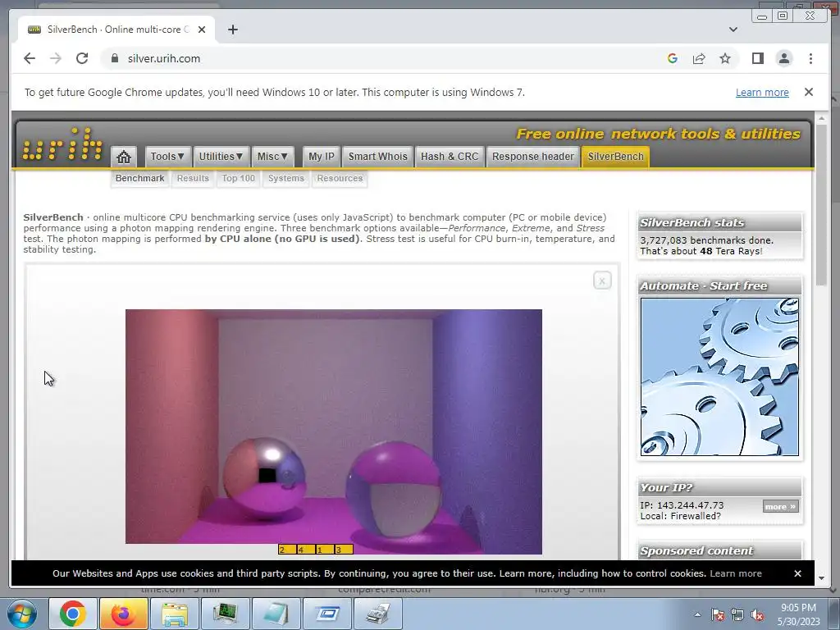Reload the SilverBench page
840x630 pixels.
[x=82, y=58]
